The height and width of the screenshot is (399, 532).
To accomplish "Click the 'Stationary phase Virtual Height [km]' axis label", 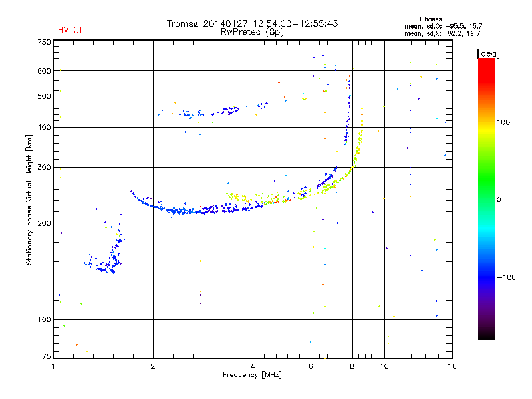I will 29,199.
